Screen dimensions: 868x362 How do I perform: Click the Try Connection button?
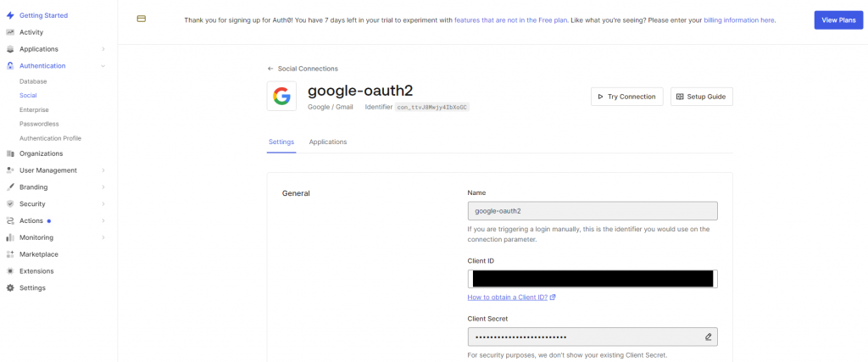tap(626, 97)
